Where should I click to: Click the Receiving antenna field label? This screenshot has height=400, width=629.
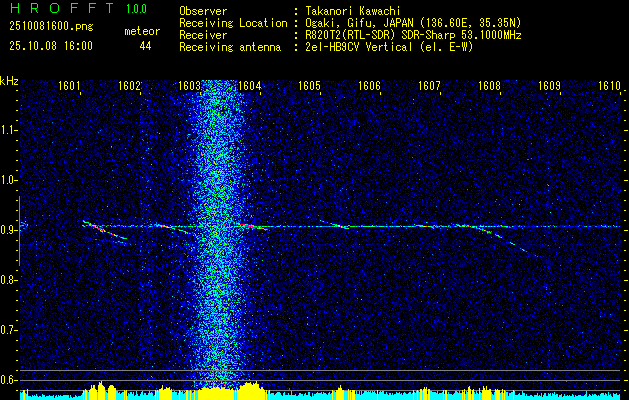pos(230,47)
